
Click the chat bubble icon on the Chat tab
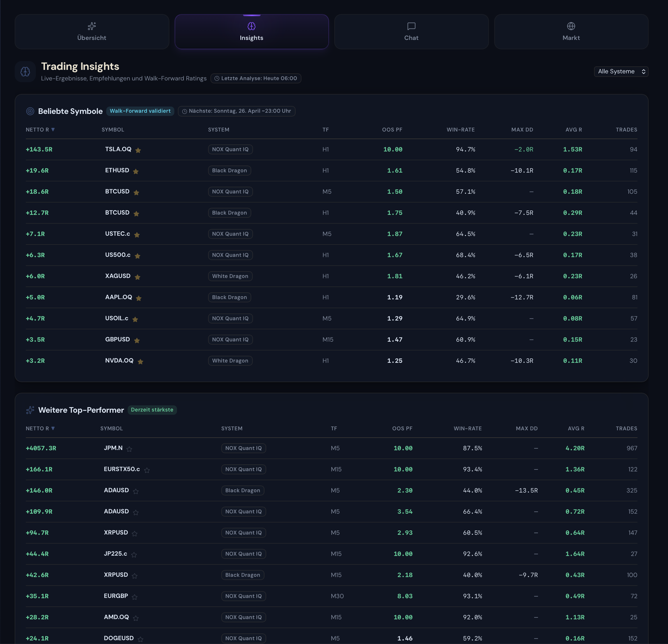(x=411, y=26)
